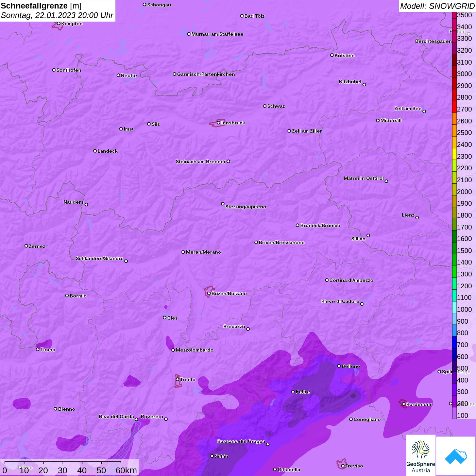Image resolution: width=476 pixels, height=476 pixels.
Task: Click the Bad Tölz label
Action: pos(254,16)
